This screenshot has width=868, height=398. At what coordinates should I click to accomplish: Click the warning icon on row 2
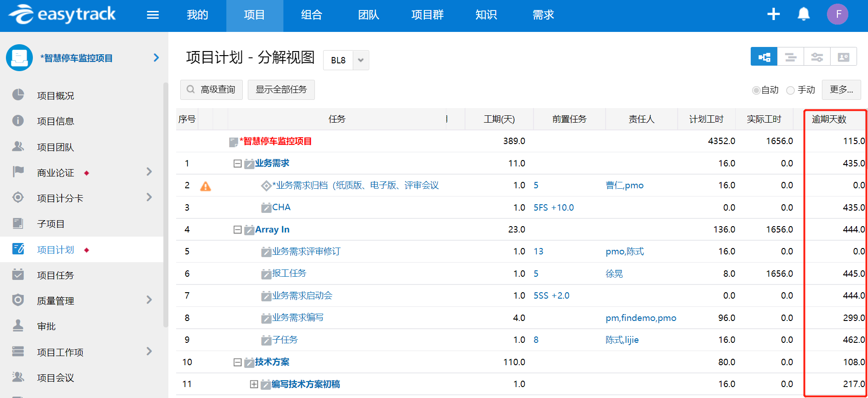[206, 186]
